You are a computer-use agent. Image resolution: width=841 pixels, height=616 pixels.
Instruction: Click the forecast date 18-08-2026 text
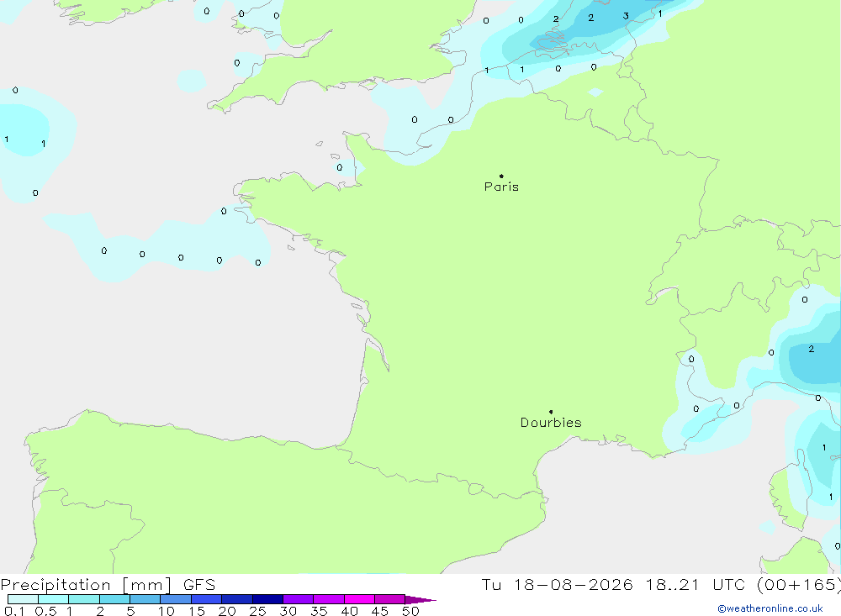[573, 585]
